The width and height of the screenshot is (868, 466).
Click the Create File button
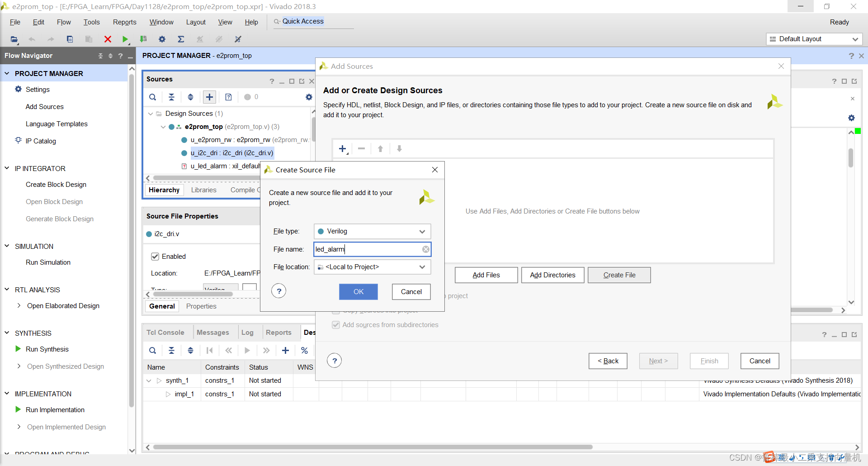tap(619, 275)
